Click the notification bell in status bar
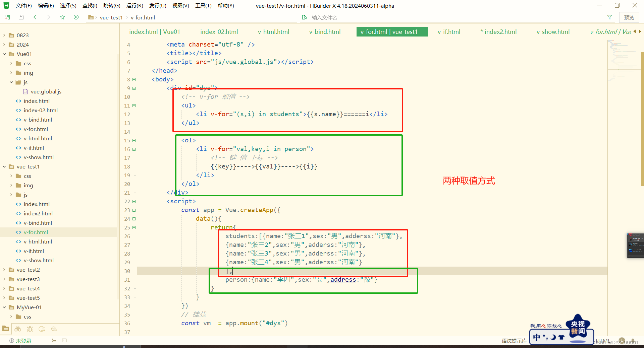Screen dimensions: 644x348 click(633, 340)
